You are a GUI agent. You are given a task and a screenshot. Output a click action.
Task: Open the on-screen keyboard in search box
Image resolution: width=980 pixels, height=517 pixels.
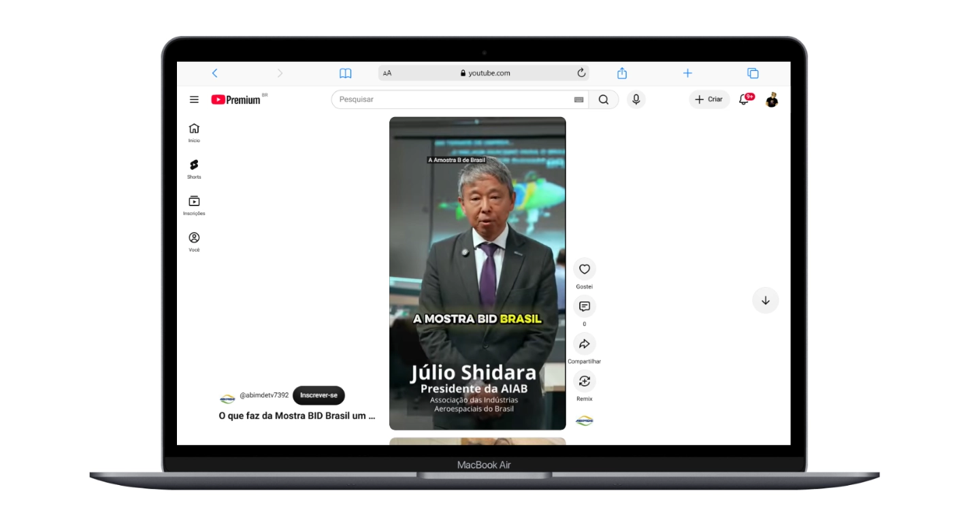[x=579, y=100]
